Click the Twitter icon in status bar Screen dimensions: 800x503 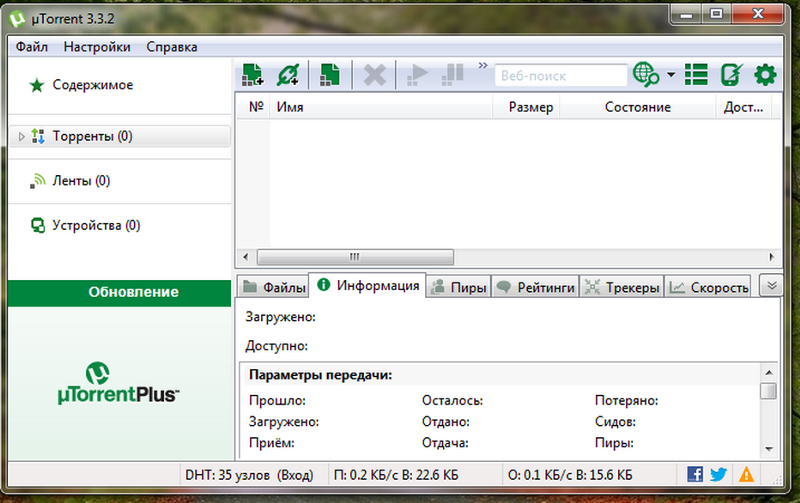[x=718, y=474]
